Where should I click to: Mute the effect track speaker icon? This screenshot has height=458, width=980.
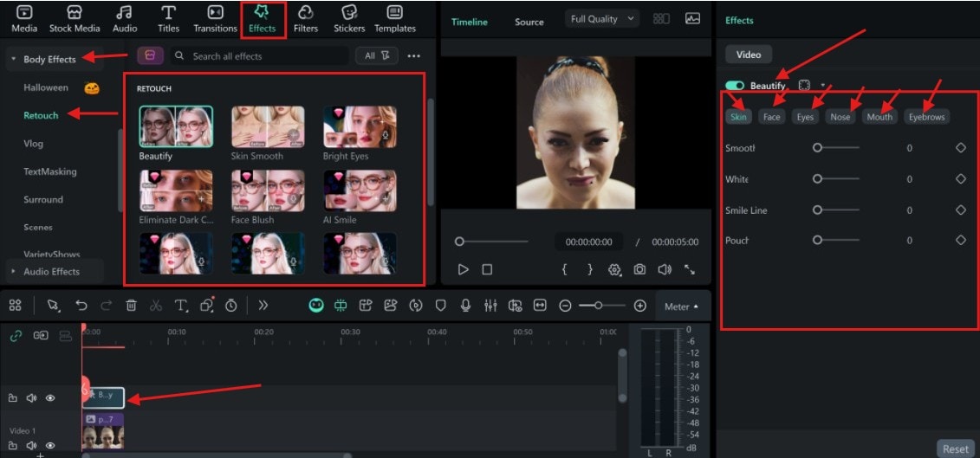(x=31, y=398)
